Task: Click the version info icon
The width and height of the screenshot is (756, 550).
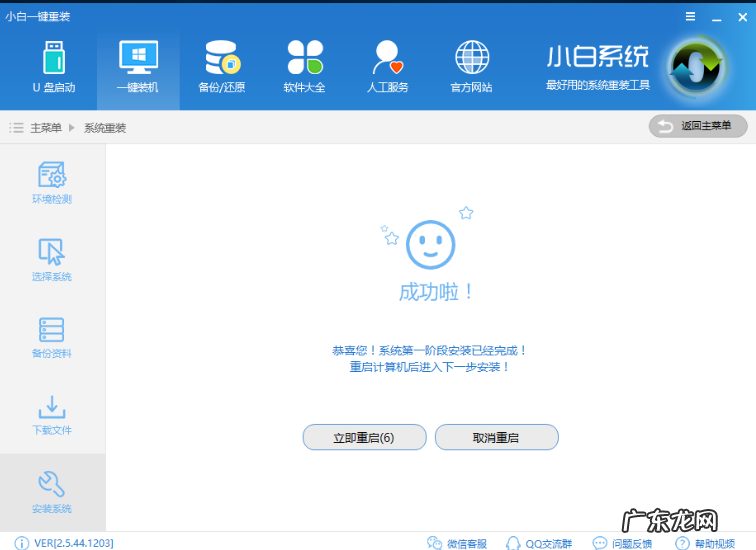Action: (x=21, y=543)
